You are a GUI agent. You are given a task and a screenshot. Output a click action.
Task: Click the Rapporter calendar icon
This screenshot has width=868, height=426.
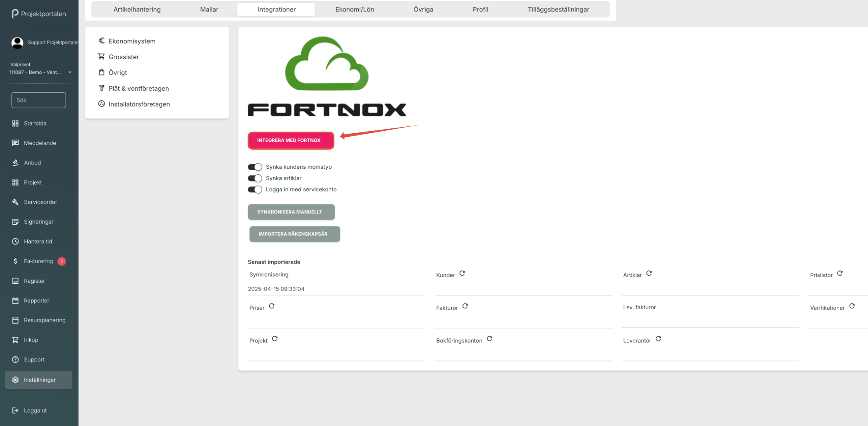click(x=15, y=300)
